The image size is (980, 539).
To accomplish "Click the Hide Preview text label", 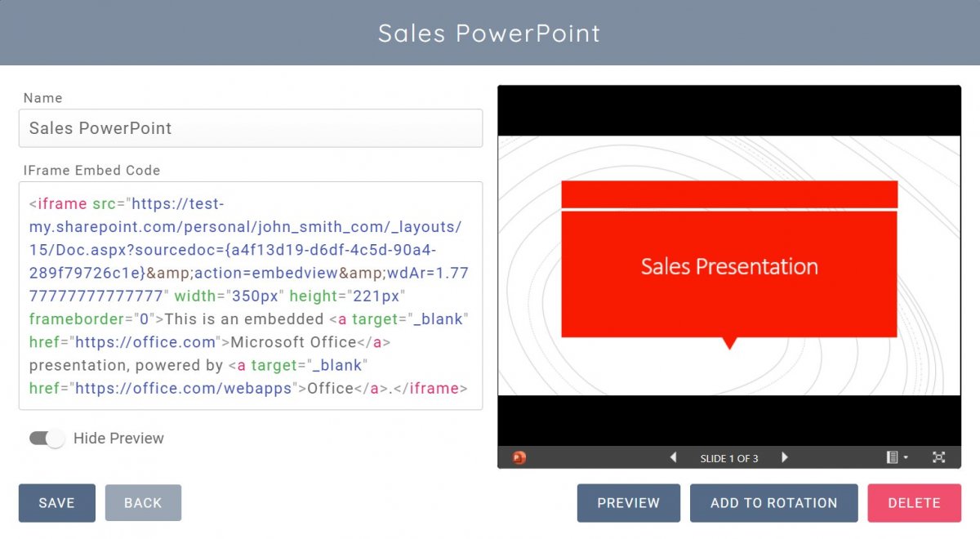I will click(x=118, y=439).
